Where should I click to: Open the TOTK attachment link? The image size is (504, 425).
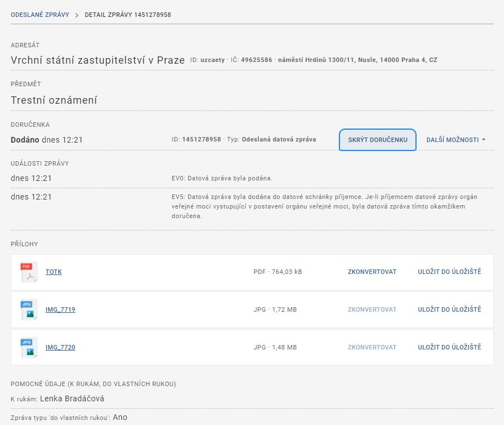[54, 272]
